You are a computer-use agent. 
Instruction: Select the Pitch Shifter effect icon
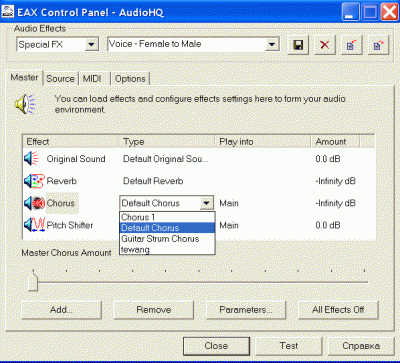(34, 225)
